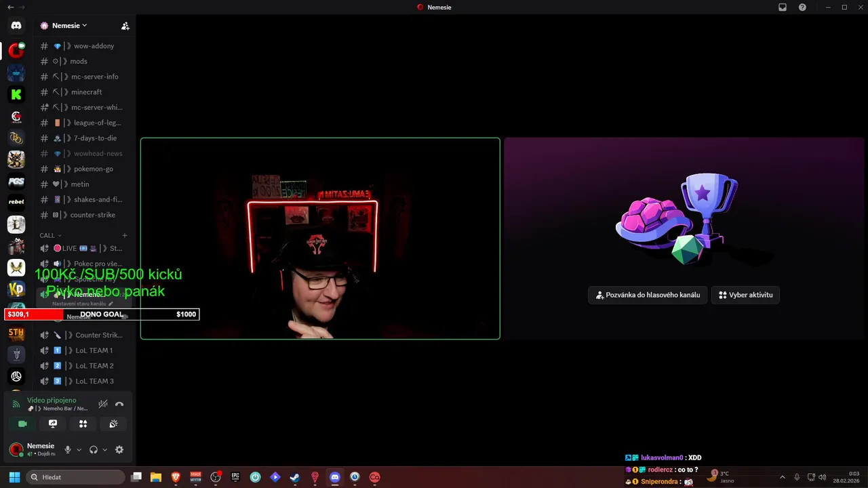Select the webcam video tile
Image resolution: width=868 pixels, height=488 pixels.
tap(320, 239)
